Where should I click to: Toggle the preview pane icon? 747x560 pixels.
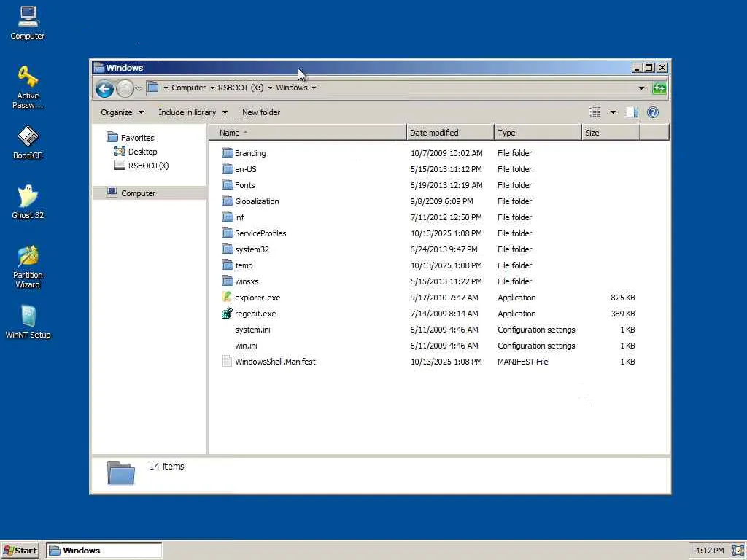click(632, 112)
